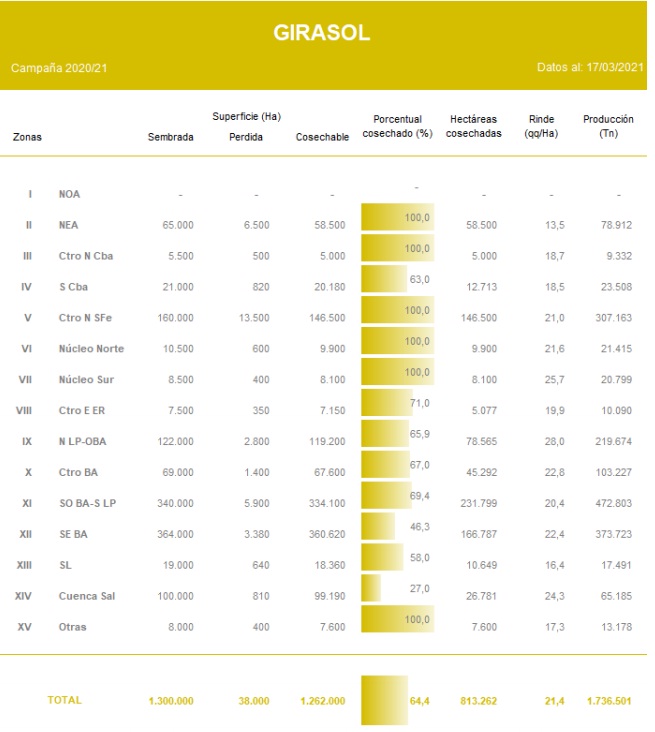The width and height of the screenshot is (655, 732).
Task: Click the 'Datos al: 17/03/2021' date text
Action: pyautogui.click(x=589, y=68)
